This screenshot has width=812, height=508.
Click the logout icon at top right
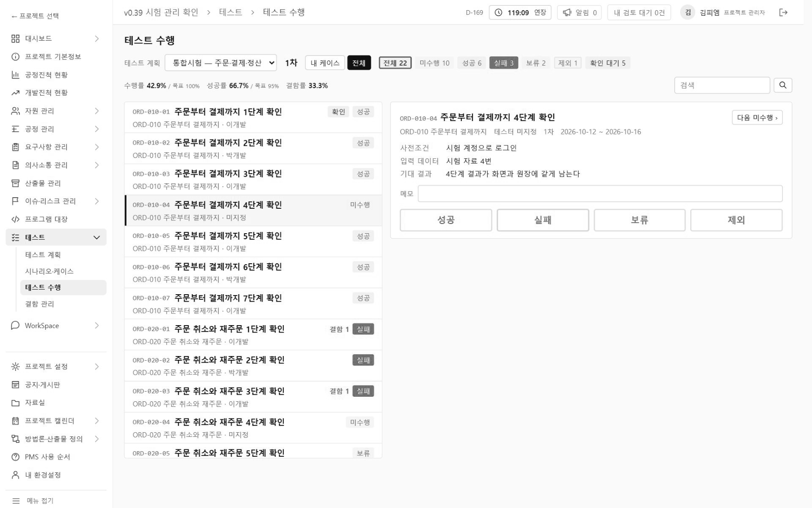coord(783,12)
